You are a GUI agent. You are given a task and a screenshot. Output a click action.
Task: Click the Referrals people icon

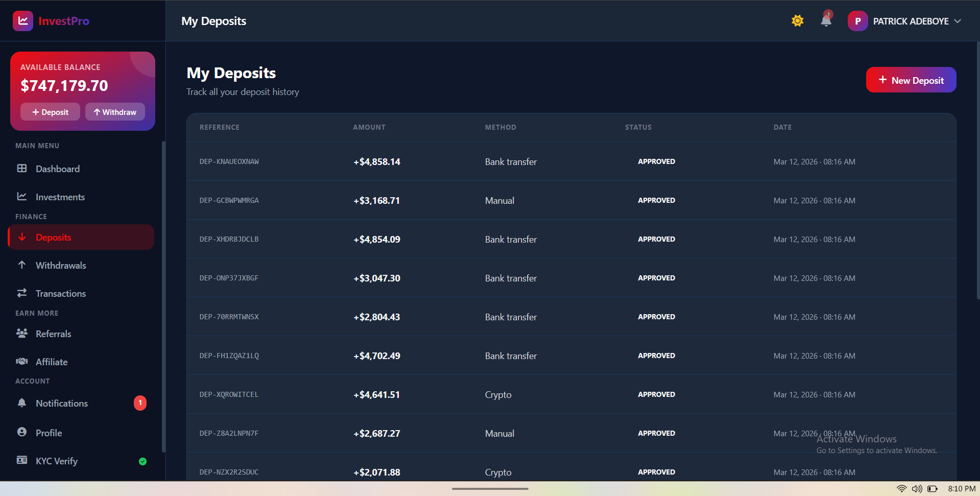(22, 333)
